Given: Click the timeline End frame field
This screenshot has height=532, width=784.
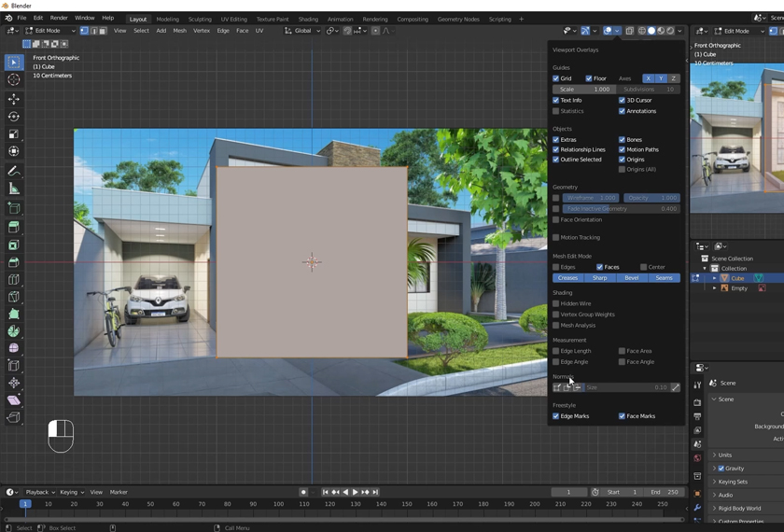Looking at the screenshot, I should tap(665, 492).
